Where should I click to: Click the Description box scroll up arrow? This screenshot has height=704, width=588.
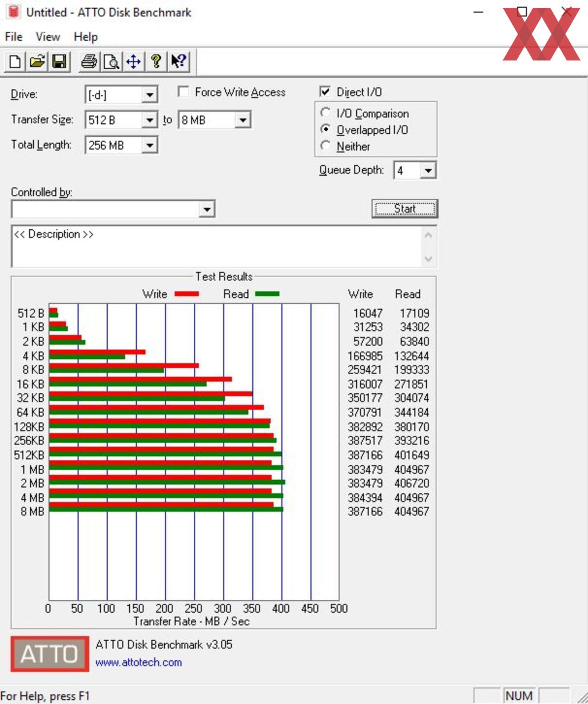tap(428, 235)
